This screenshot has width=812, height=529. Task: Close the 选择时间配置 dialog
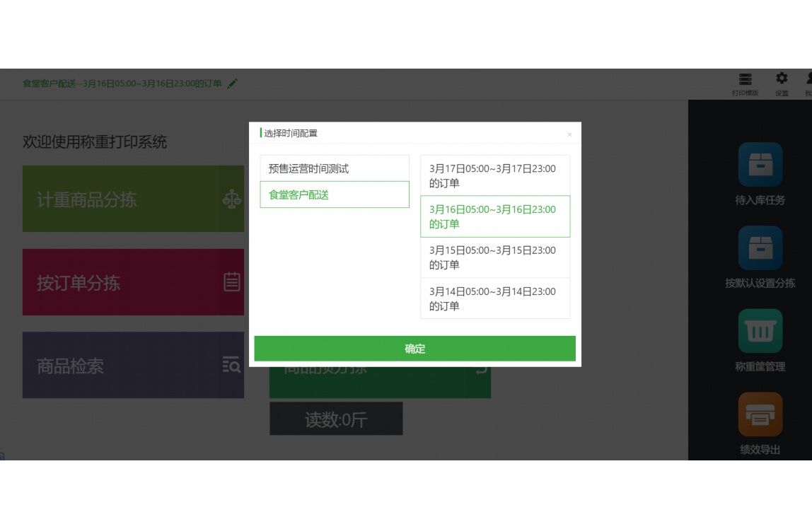(x=570, y=134)
